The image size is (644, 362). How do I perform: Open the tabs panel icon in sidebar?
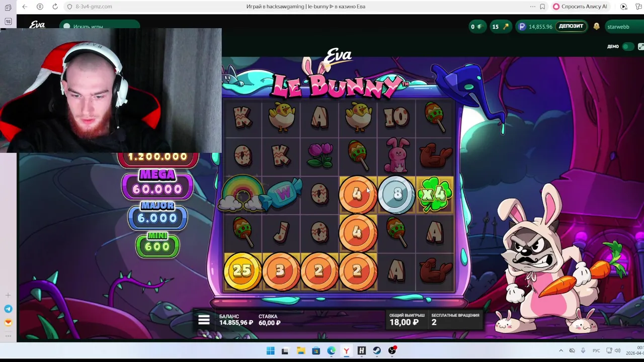[x=8, y=8]
